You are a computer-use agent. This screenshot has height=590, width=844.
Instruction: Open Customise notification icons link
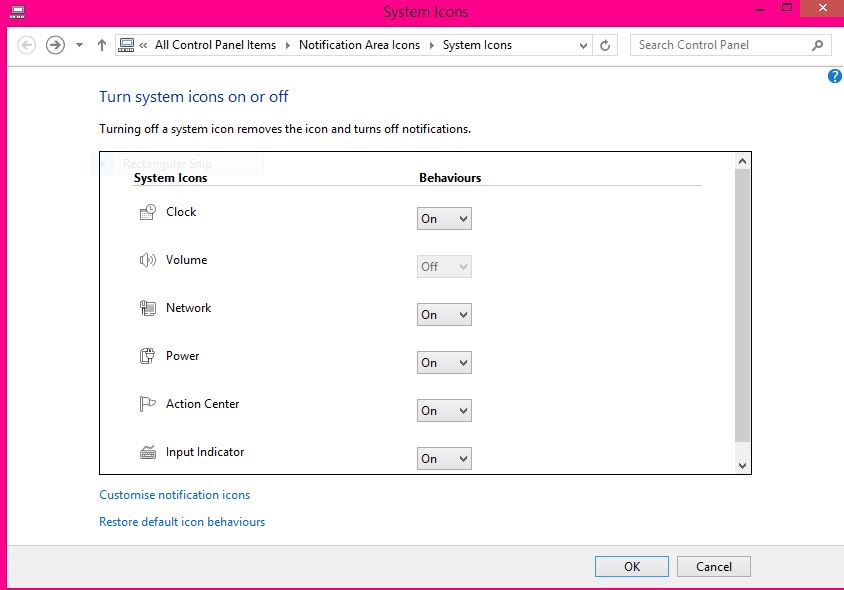[174, 495]
